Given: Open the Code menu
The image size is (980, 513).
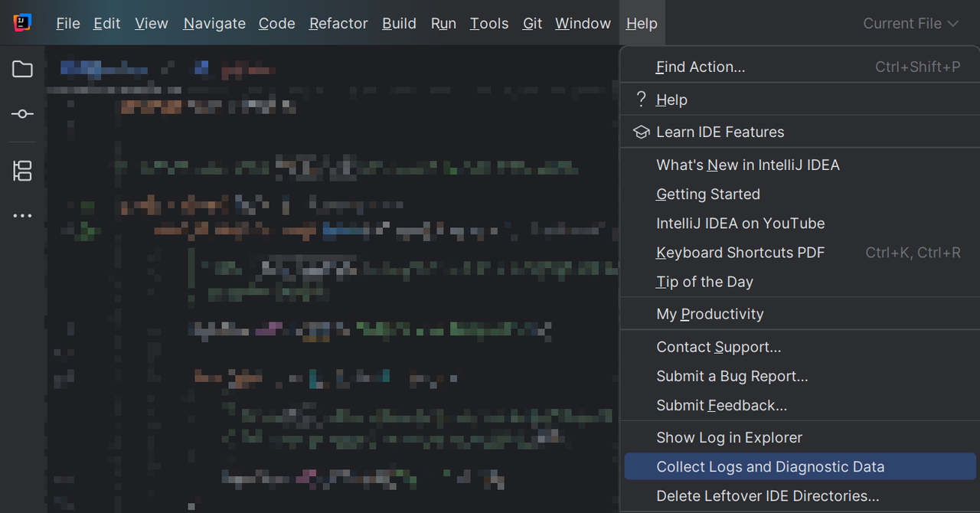Looking at the screenshot, I should pos(277,23).
